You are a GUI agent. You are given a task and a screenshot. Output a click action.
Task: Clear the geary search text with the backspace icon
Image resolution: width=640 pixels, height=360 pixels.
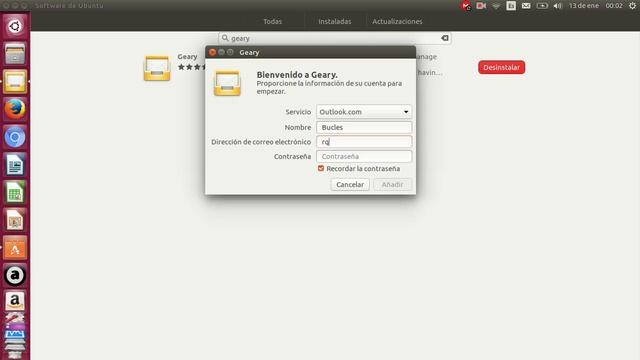(444, 38)
